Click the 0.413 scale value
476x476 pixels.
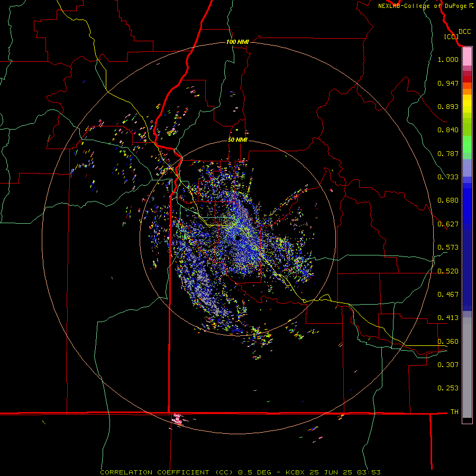pyautogui.click(x=448, y=318)
